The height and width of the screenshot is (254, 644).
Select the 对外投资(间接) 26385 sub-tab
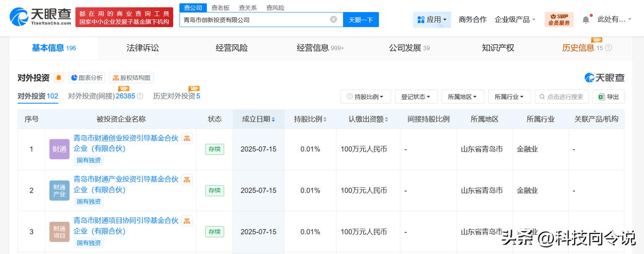tap(102, 96)
